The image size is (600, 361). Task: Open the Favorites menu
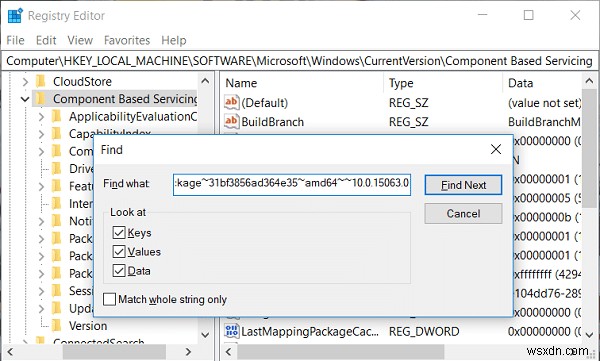tap(127, 40)
